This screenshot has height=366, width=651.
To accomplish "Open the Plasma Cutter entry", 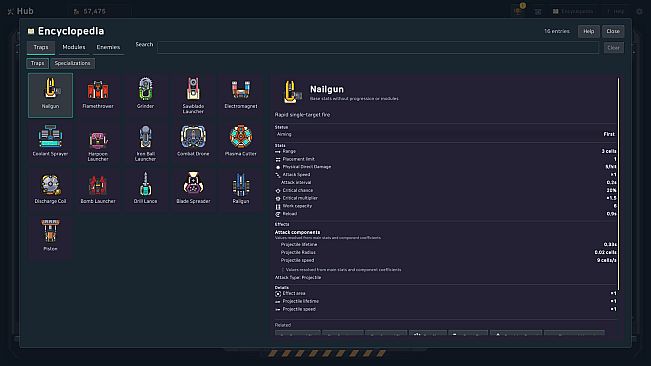I will point(241,143).
